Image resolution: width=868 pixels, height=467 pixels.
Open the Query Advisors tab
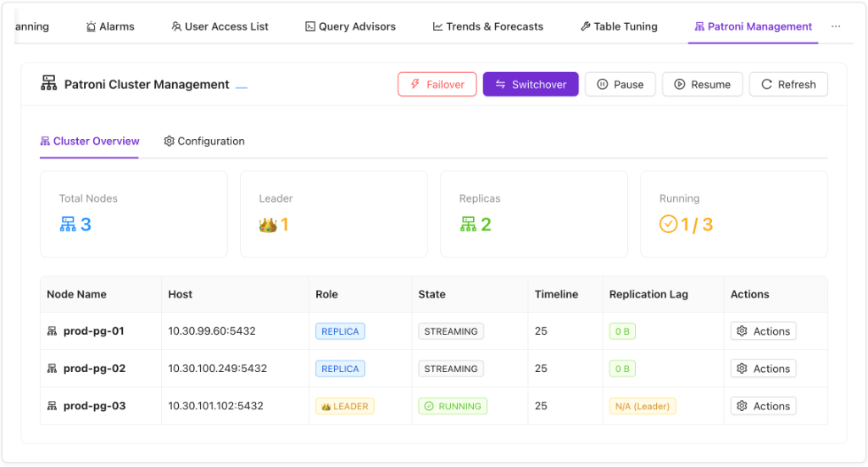tap(350, 26)
